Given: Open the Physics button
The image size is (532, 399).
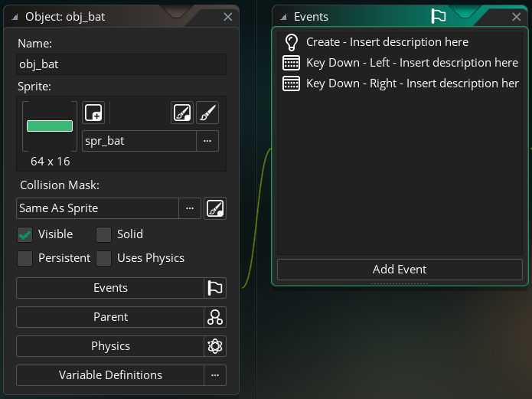Looking at the screenshot, I should 110,346.
